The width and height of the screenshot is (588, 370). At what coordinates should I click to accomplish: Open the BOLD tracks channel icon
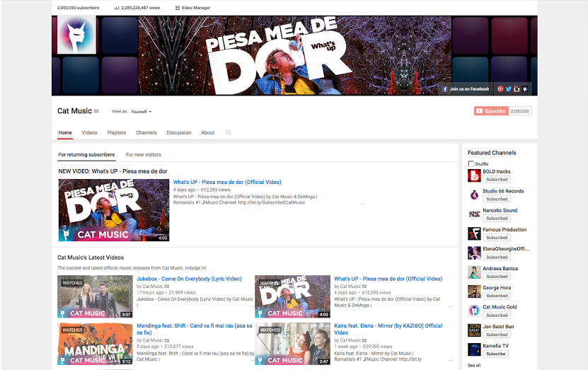474,175
